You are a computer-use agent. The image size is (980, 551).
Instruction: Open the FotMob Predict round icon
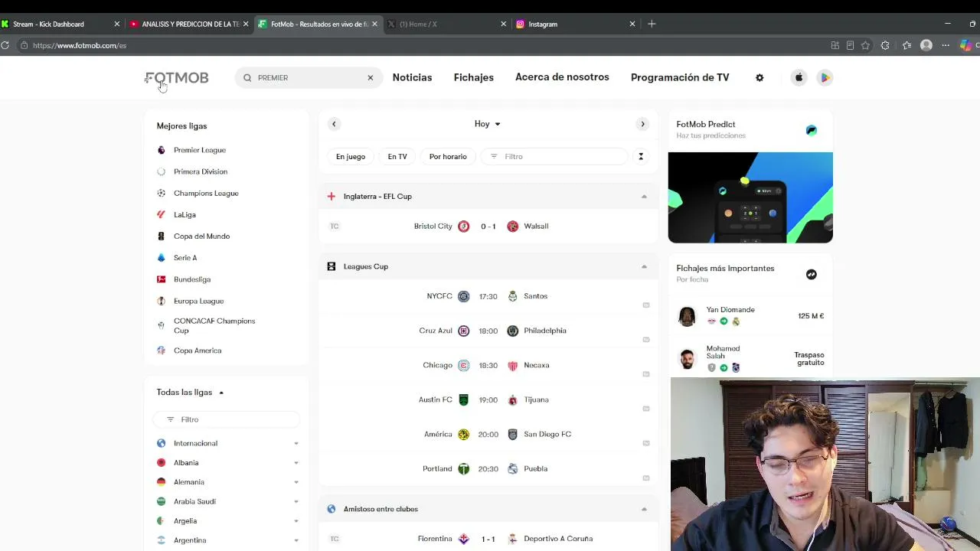click(x=812, y=130)
